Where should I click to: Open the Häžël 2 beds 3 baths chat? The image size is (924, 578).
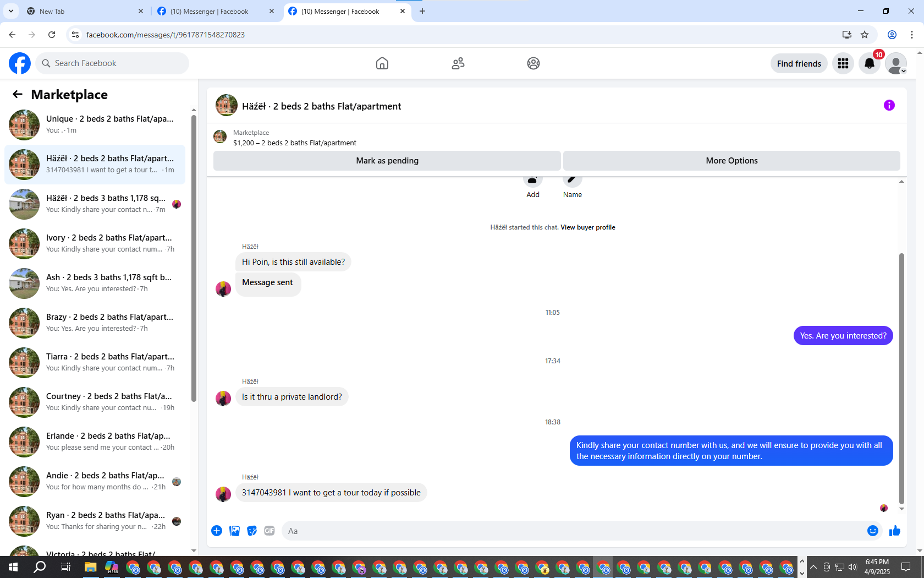(95, 204)
